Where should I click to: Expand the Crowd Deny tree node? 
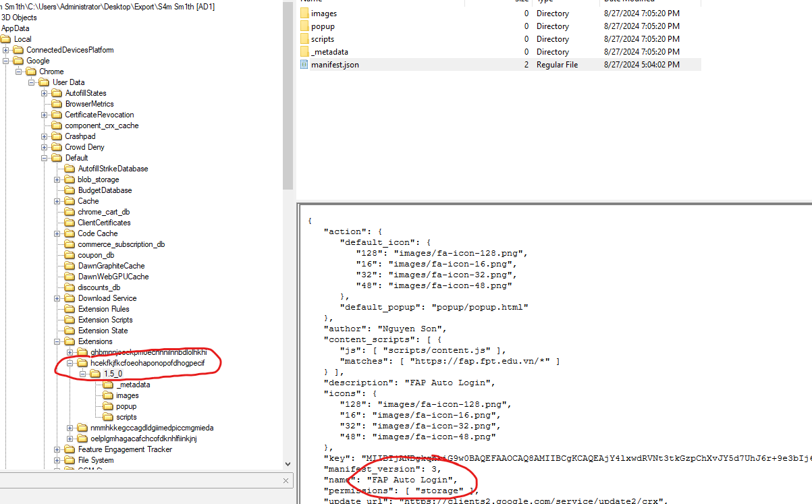pos(44,147)
